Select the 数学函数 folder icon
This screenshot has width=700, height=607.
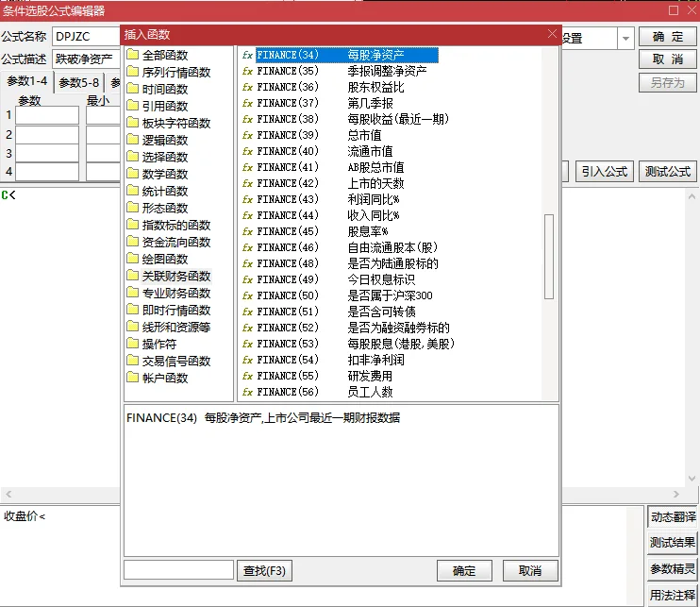133,174
